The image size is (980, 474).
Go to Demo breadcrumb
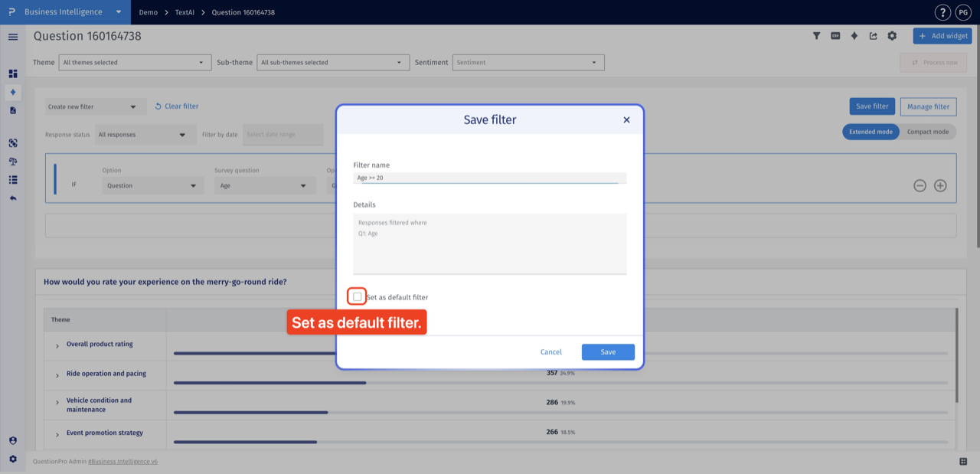pyautogui.click(x=148, y=12)
